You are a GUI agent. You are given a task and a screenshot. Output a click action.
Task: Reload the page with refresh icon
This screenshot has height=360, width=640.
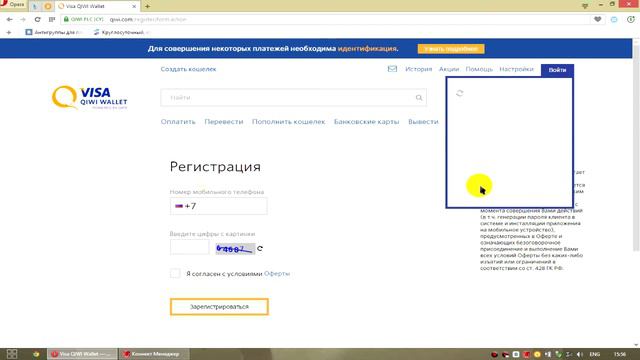pyautogui.click(x=38, y=19)
